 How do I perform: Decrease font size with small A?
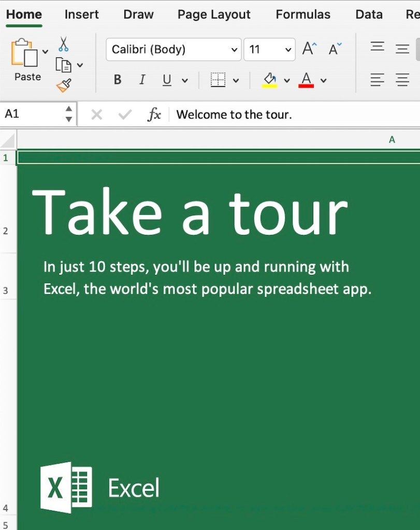pyautogui.click(x=335, y=49)
